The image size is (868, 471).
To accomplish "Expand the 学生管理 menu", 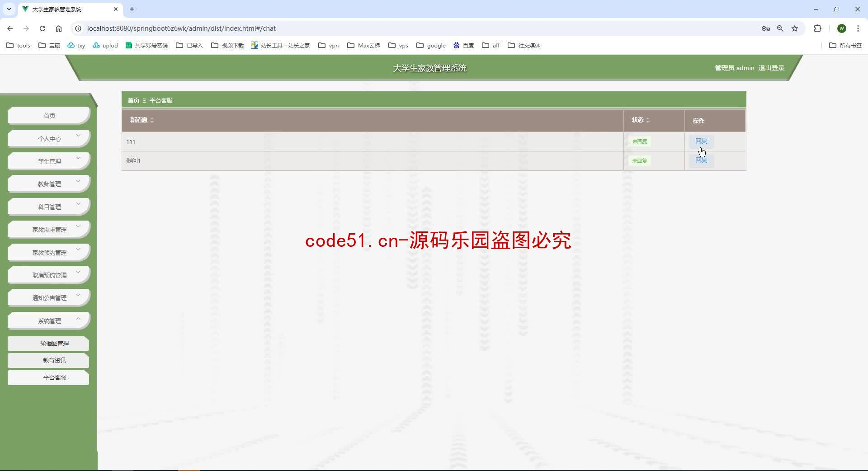I will pyautogui.click(x=49, y=161).
